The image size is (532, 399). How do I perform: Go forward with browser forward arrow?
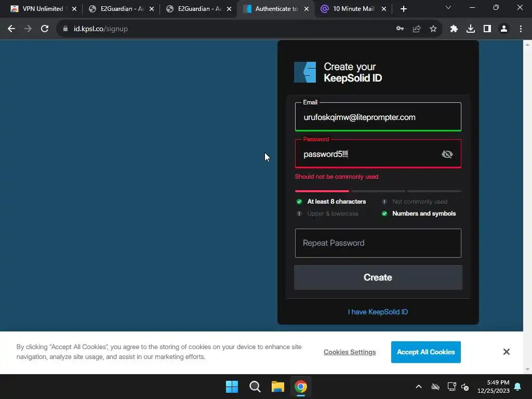[x=28, y=29]
